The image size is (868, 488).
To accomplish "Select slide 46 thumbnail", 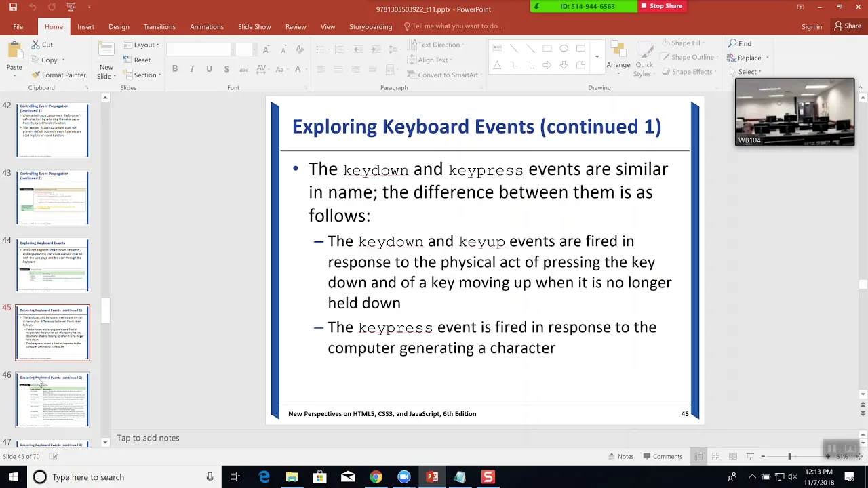I will click(x=52, y=400).
